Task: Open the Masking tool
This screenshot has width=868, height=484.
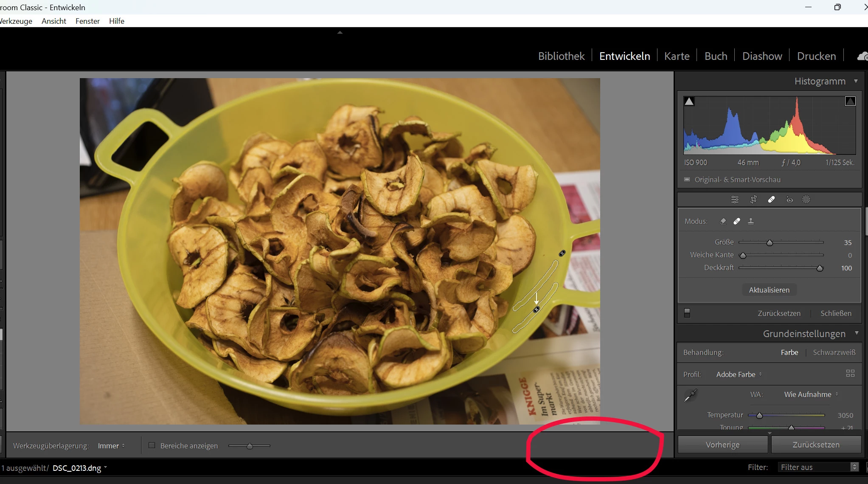Action: pyautogui.click(x=806, y=200)
